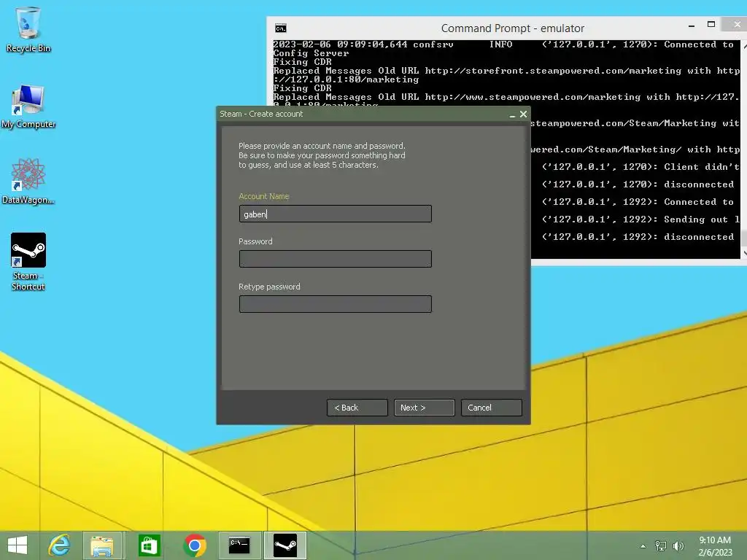Image resolution: width=747 pixels, height=560 pixels.
Task: Focus the Password input field
Action: coord(336,259)
